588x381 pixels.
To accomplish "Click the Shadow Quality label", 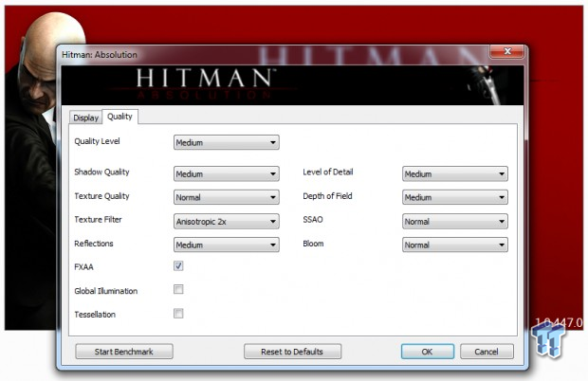I will 101,172.
